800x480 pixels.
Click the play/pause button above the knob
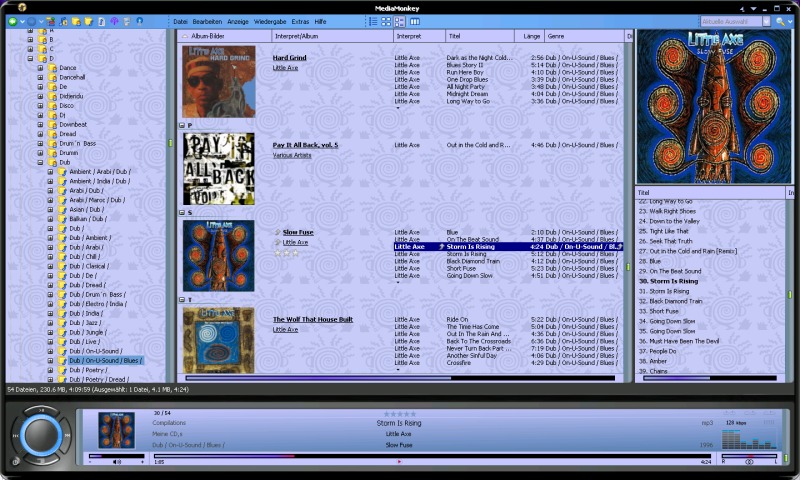click(x=41, y=411)
